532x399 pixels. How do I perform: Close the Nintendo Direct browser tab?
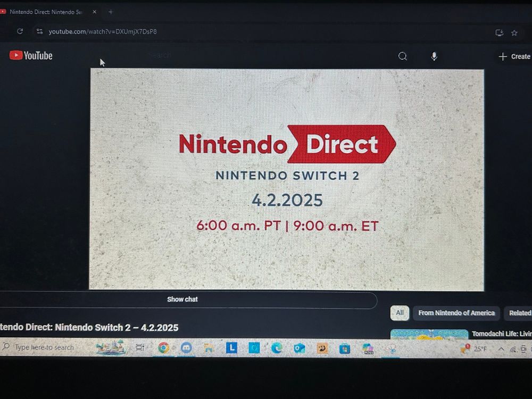(x=94, y=12)
